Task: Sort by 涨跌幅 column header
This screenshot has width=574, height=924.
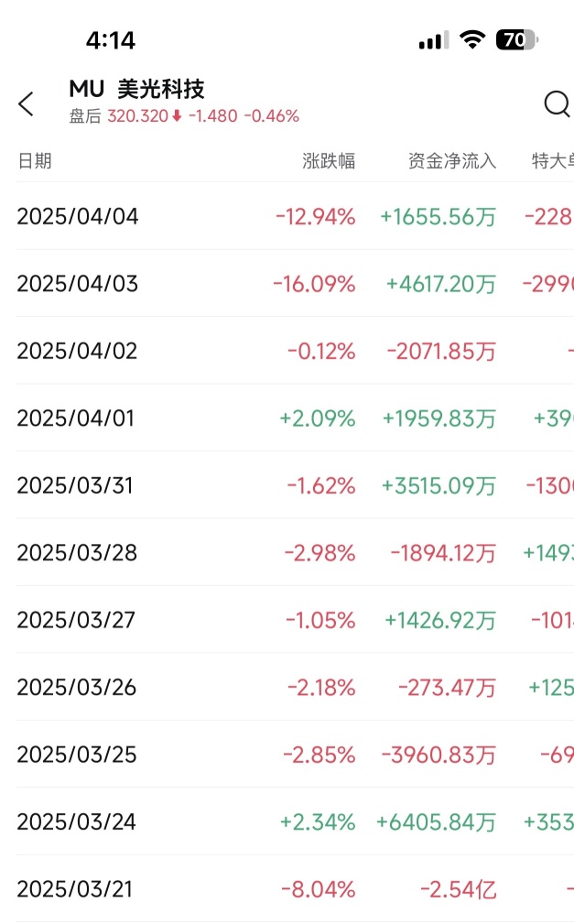Action: 329,161
